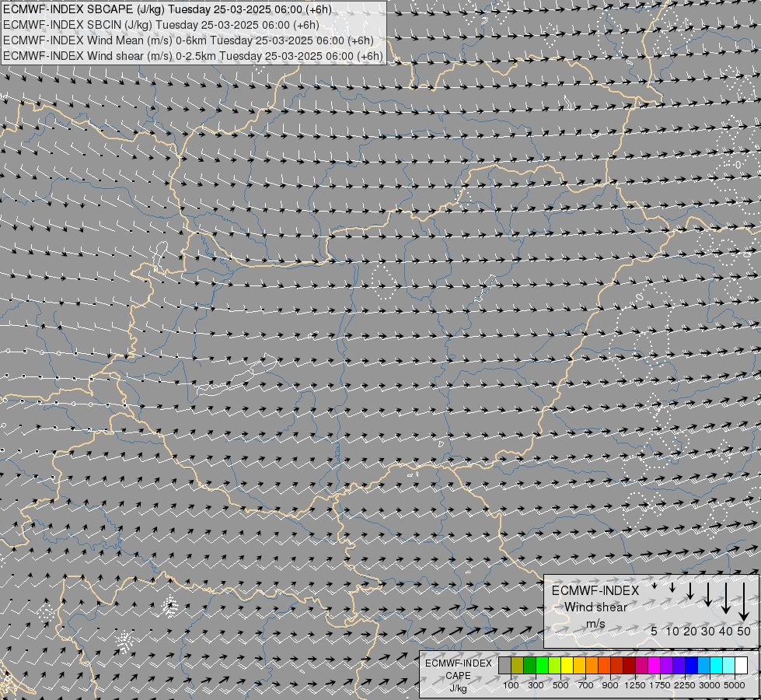Click the '700' CAPE scale label

[x=586, y=685]
